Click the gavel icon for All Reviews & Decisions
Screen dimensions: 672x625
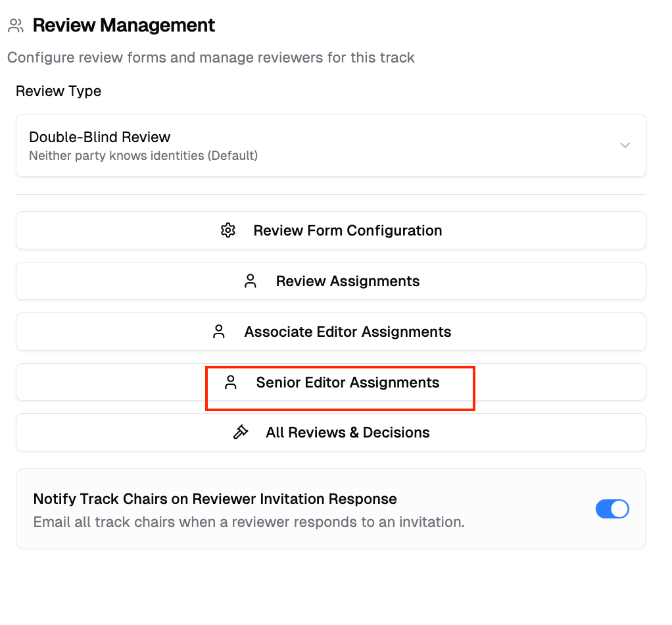241,432
